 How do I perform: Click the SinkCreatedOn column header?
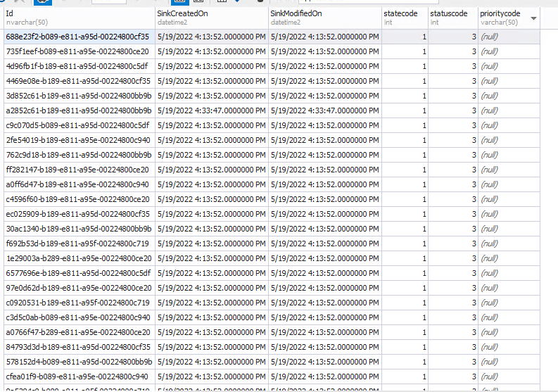(x=212, y=18)
